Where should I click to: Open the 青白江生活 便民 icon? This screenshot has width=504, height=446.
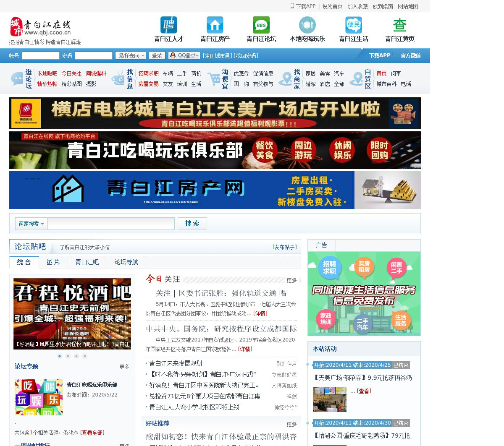click(x=354, y=25)
